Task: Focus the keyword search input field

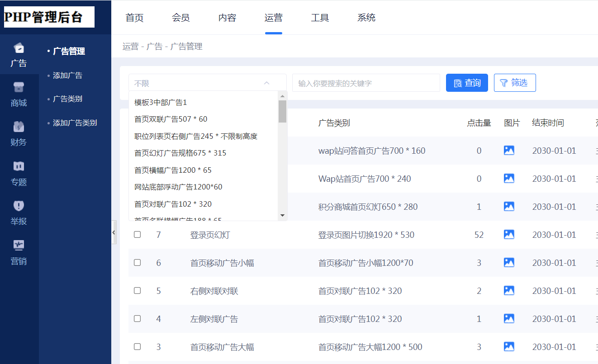Action: click(366, 83)
